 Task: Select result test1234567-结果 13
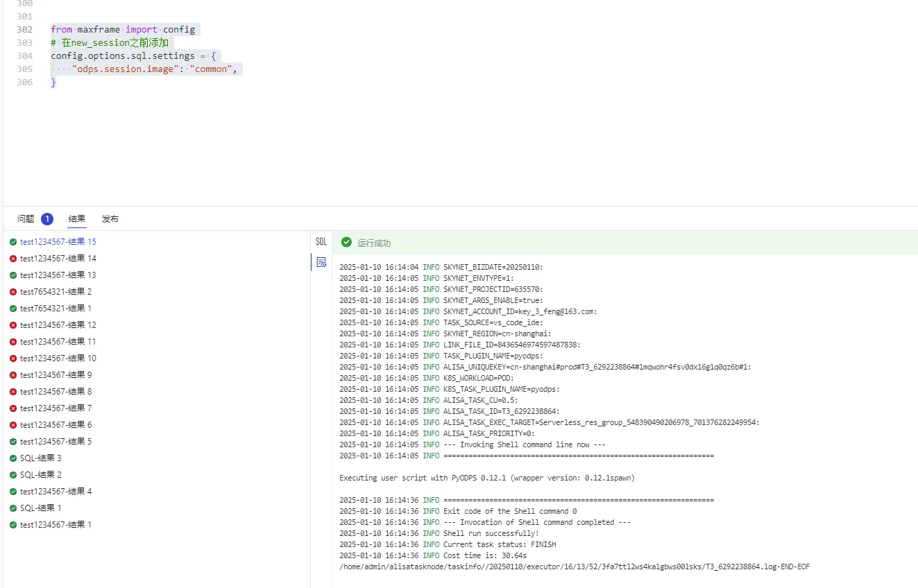pos(58,275)
